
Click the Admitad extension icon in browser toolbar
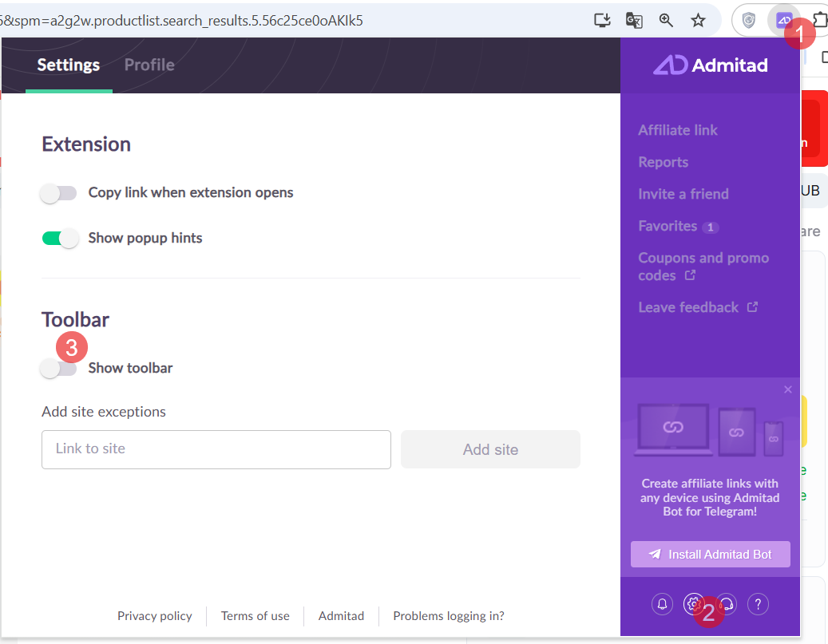click(784, 21)
